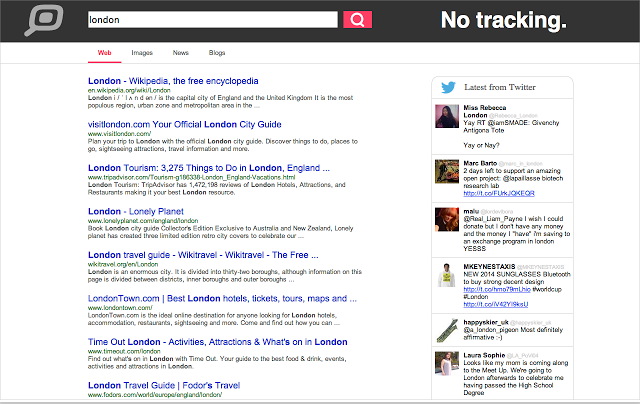The image size is (640, 404).
Task: Click the happyskier_uk username
Action: click(486, 322)
